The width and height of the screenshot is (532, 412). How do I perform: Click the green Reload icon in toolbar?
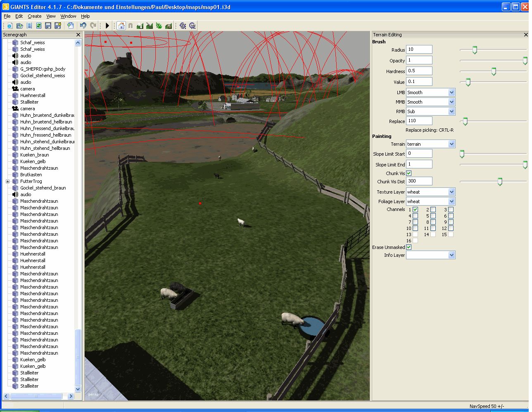click(38, 26)
